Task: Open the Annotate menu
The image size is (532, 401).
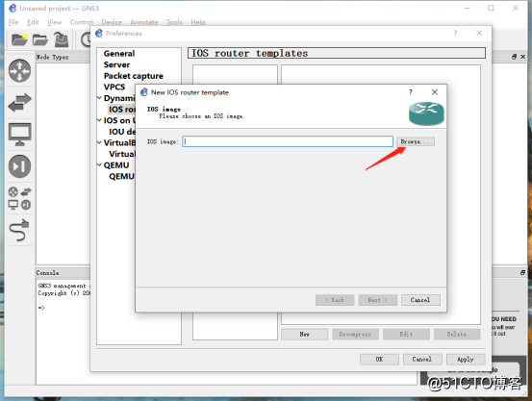Action: coord(144,22)
